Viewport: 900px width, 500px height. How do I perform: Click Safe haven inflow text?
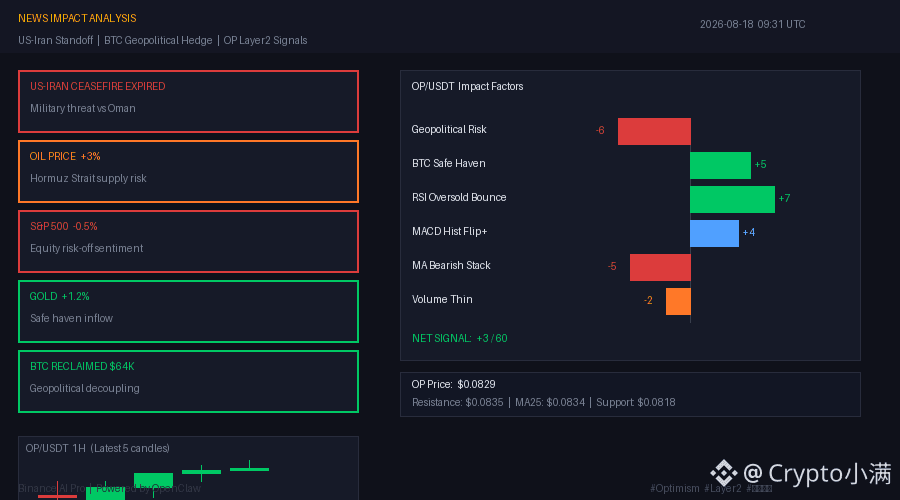pos(71,319)
